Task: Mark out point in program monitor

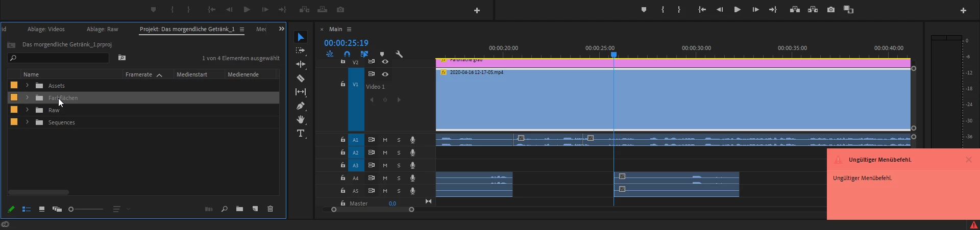Action: tap(679, 10)
